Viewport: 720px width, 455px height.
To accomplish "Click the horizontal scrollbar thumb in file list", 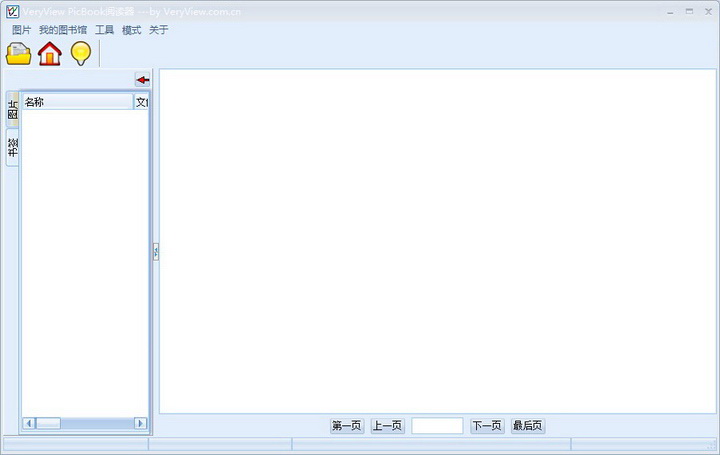I will [48, 423].
